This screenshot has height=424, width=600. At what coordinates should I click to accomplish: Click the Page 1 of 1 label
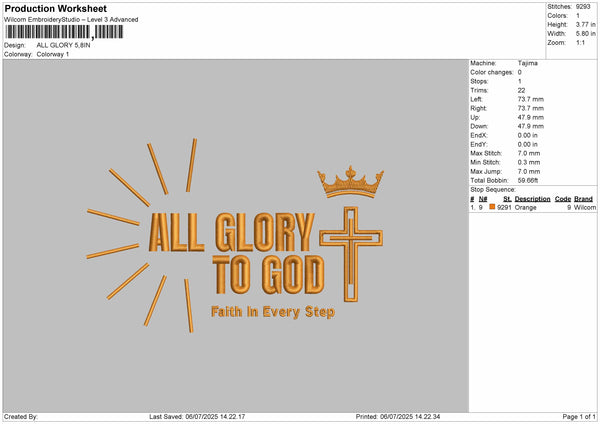tap(579, 416)
